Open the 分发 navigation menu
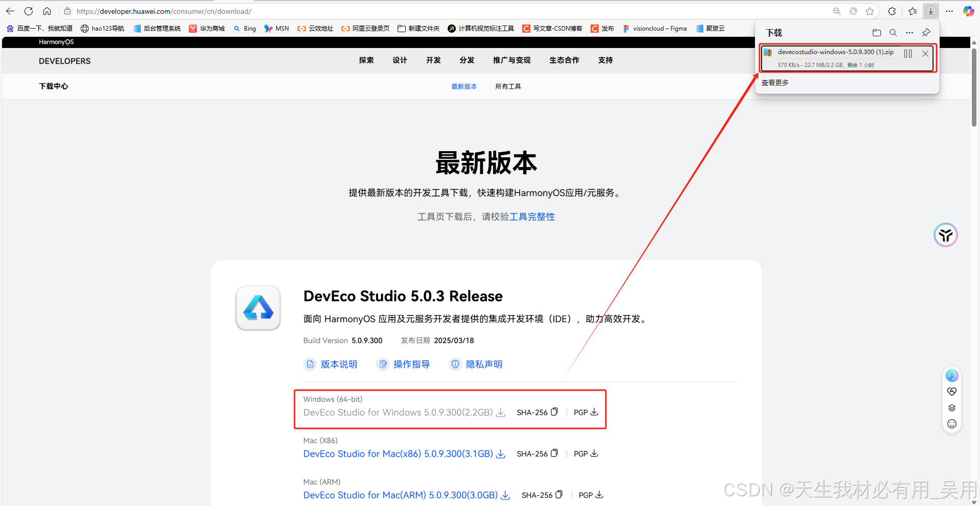The image size is (980, 506). pyautogui.click(x=467, y=60)
